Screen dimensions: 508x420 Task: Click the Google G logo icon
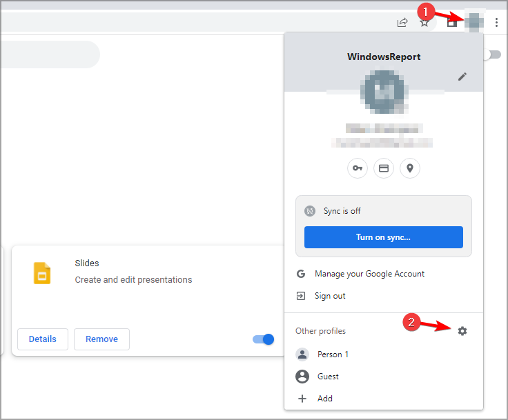(301, 274)
